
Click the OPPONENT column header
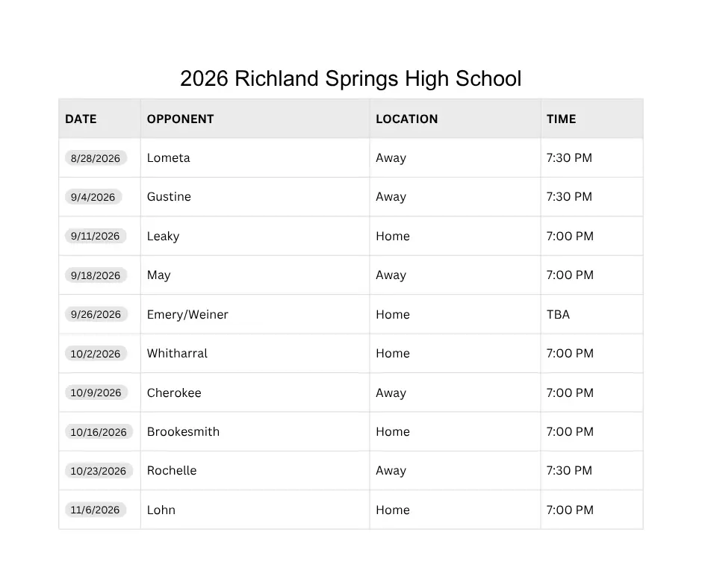(181, 119)
